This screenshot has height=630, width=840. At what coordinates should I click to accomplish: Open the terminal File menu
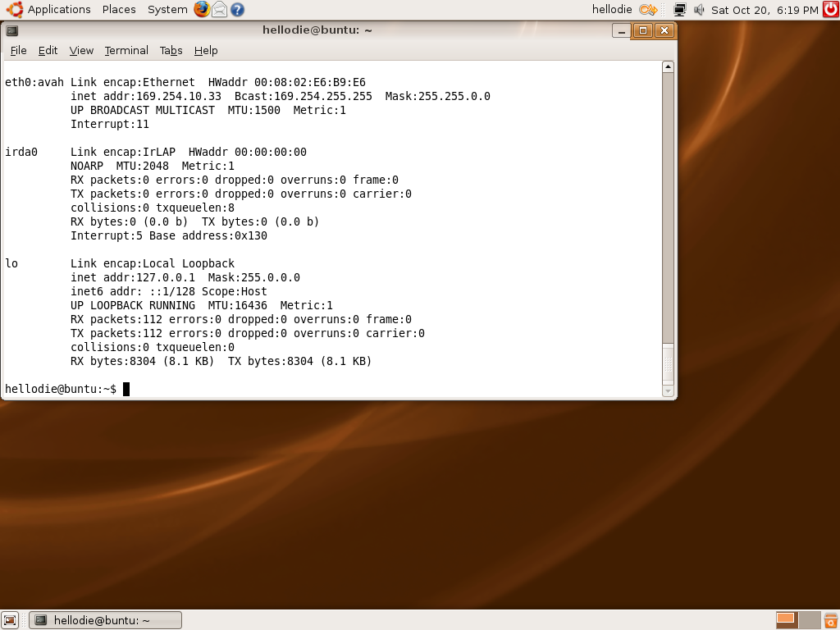coord(18,50)
